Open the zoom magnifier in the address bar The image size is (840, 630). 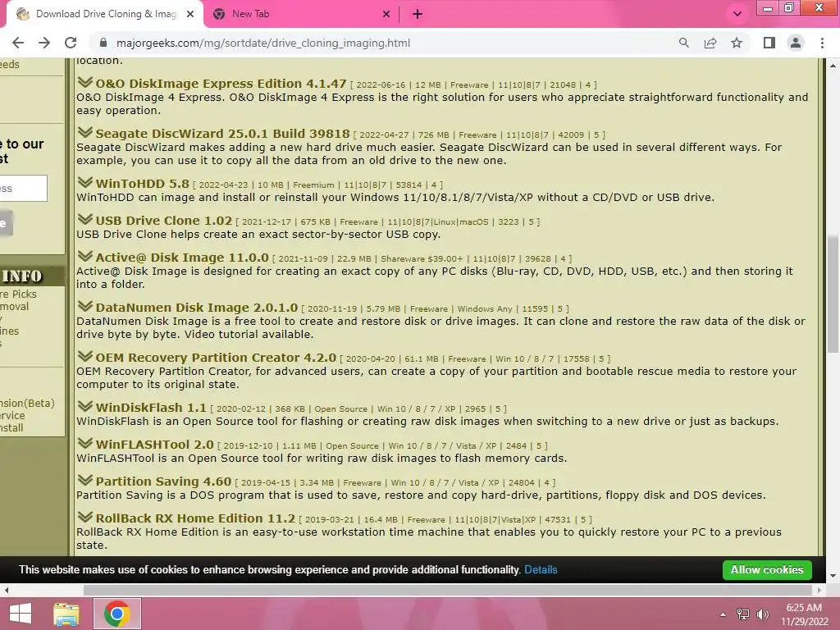[683, 43]
